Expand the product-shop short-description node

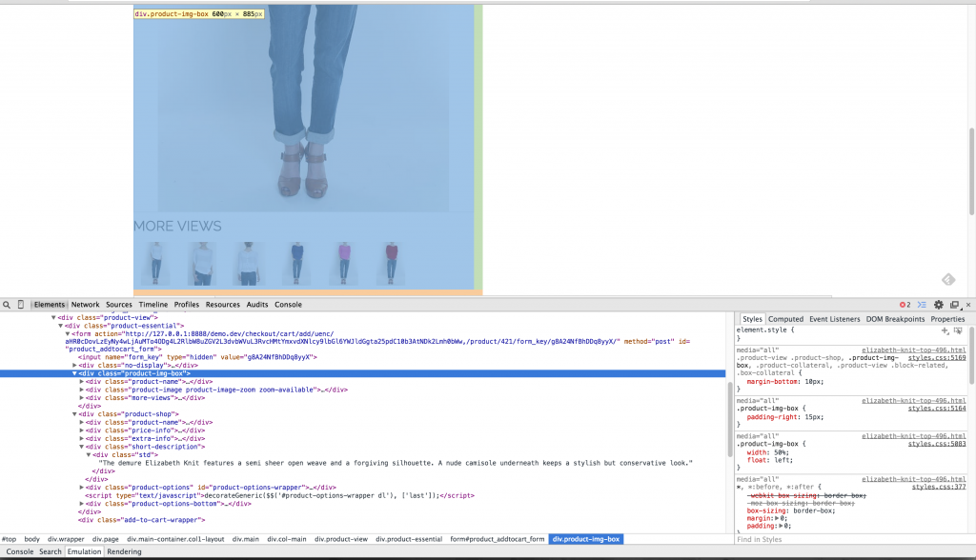[83, 446]
